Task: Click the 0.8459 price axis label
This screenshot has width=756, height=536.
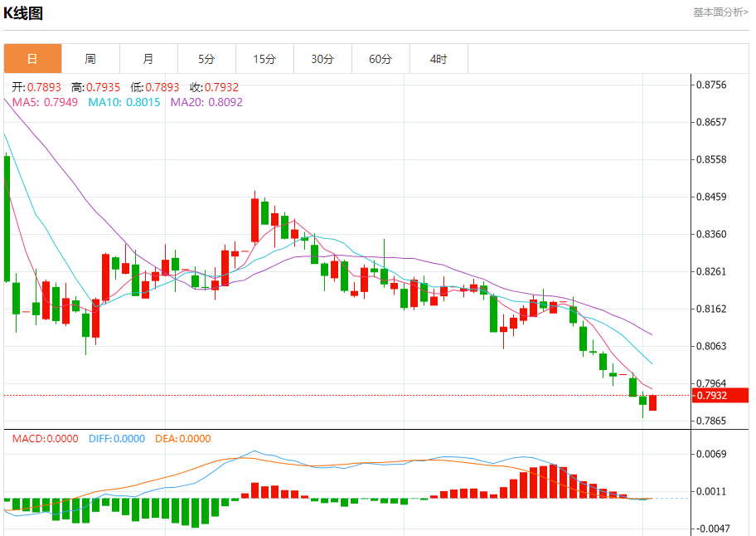Action: click(711, 197)
